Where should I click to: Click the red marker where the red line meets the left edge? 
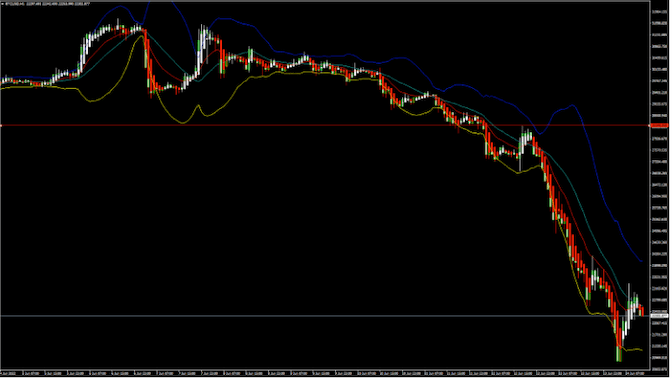(x=1, y=126)
